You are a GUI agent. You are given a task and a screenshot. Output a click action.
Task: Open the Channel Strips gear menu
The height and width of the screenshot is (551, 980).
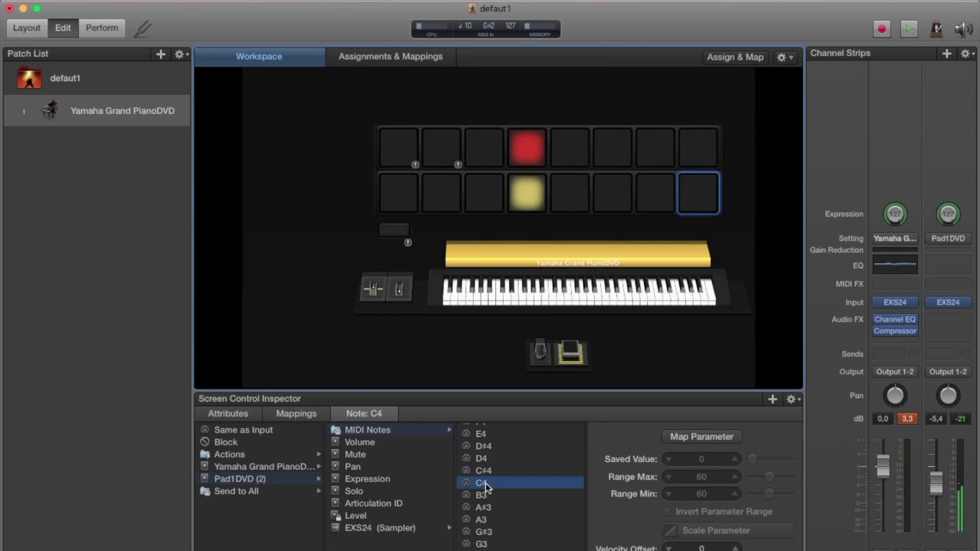point(967,53)
